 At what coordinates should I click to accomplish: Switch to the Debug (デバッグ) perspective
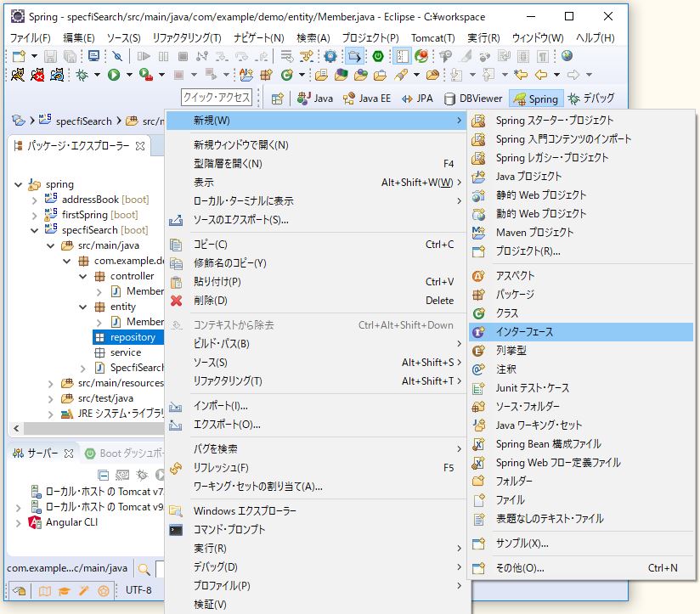(x=591, y=99)
